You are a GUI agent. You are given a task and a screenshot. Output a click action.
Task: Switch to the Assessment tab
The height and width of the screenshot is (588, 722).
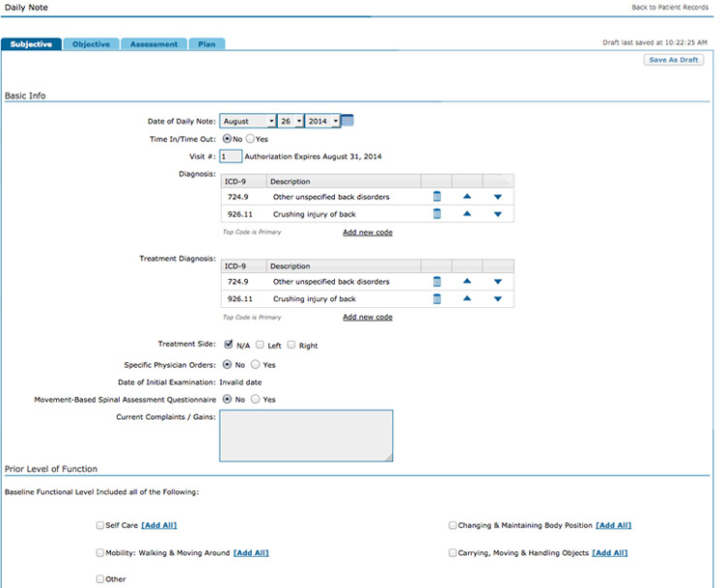pos(153,44)
